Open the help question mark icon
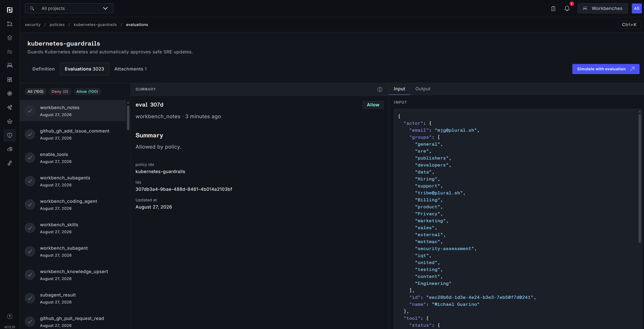 point(10,316)
